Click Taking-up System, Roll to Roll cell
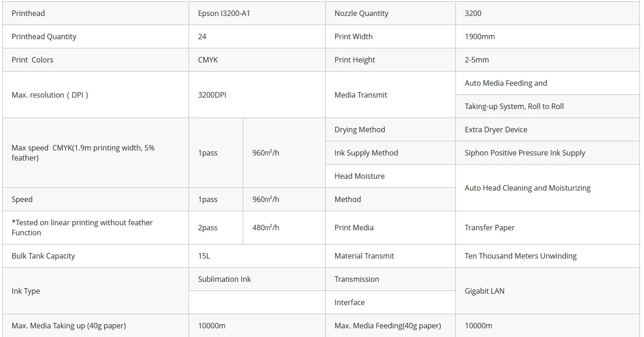 [x=547, y=106]
